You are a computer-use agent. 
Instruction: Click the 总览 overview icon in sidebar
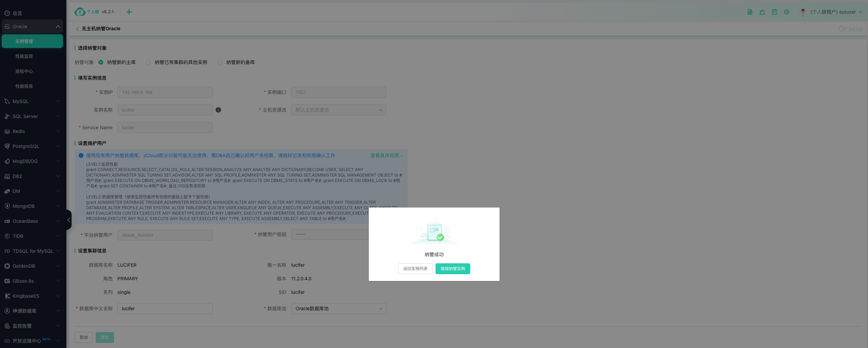coord(7,13)
